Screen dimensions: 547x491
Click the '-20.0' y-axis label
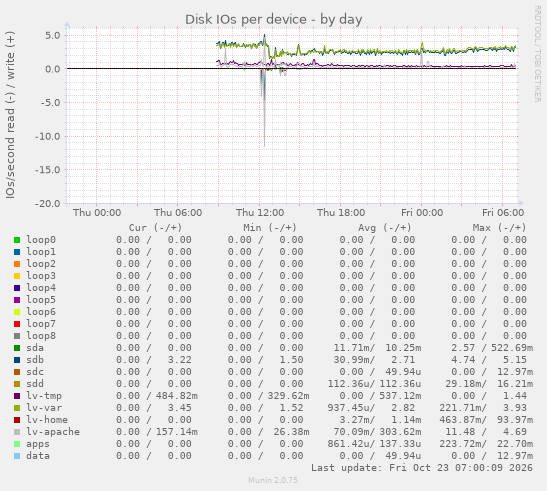click(x=47, y=203)
